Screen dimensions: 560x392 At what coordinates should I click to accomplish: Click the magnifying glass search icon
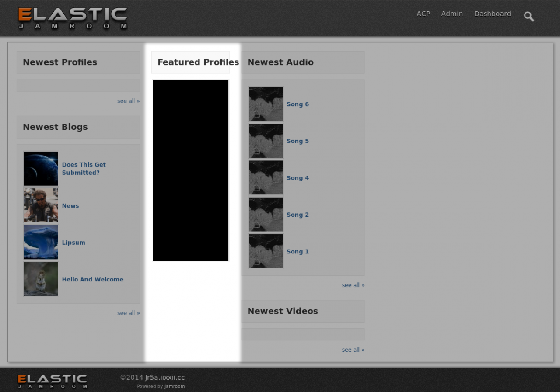point(528,17)
